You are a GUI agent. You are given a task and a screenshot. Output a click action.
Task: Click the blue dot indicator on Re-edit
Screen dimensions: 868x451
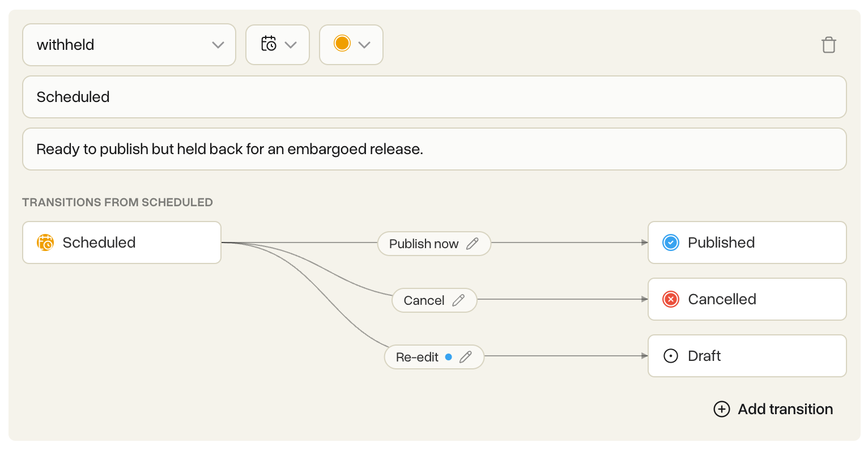click(x=448, y=357)
